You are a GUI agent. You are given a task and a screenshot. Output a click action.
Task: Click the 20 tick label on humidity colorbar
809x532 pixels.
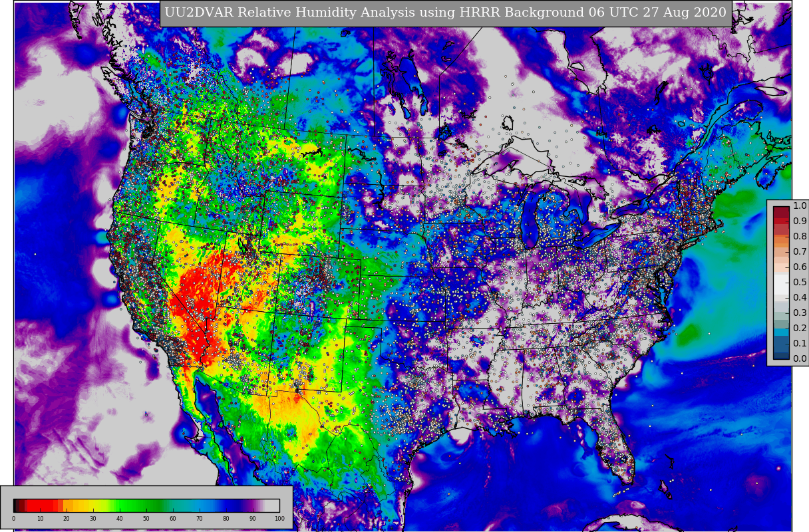point(67,519)
